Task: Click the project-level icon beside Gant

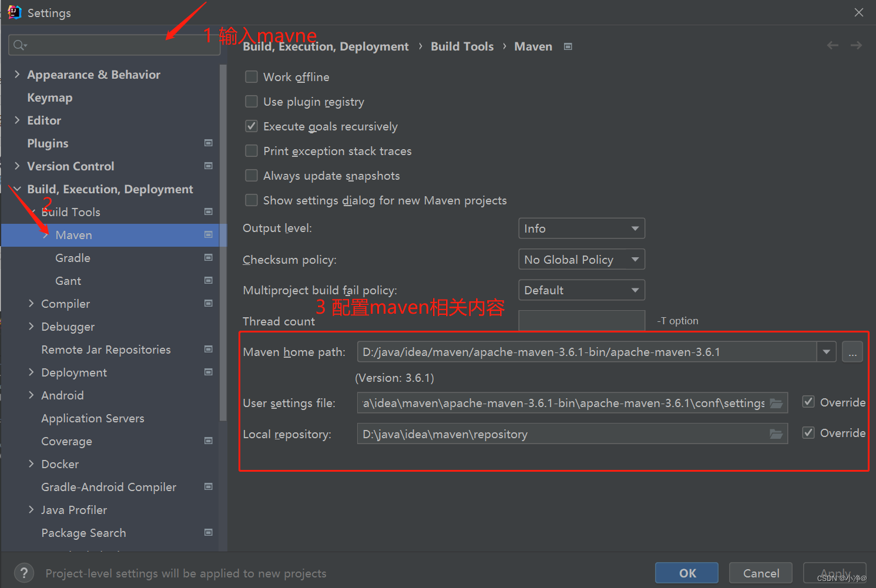Action: pos(208,280)
